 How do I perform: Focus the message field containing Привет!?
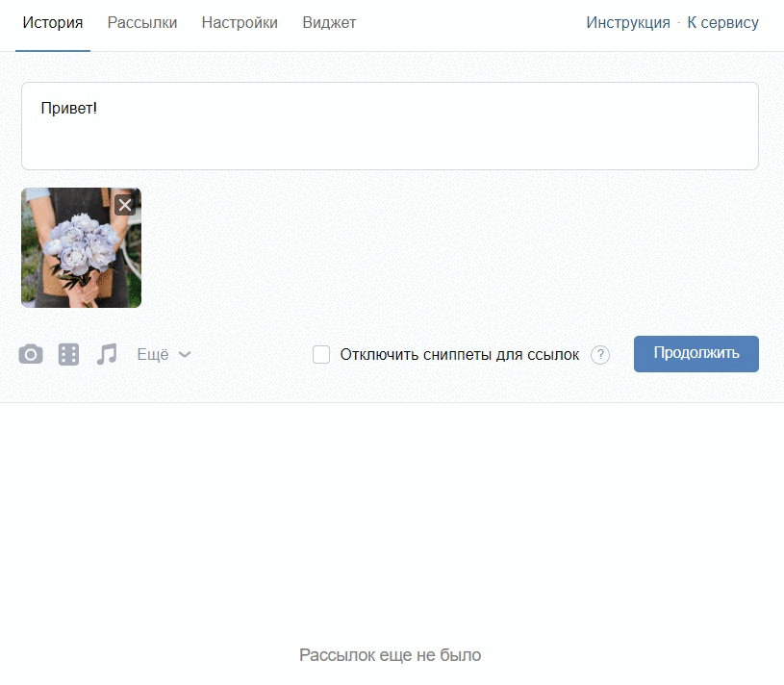390,126
